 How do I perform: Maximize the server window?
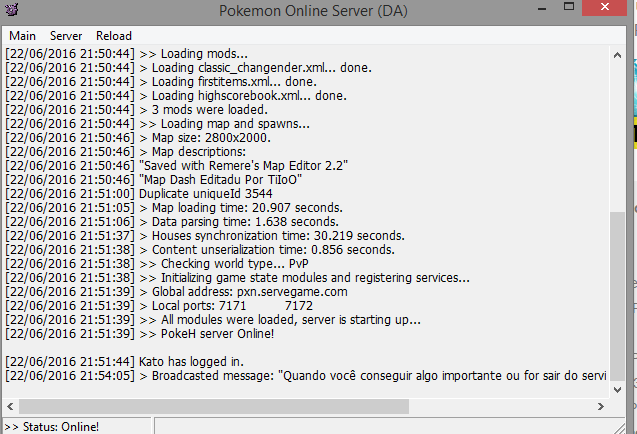click(x=569, y=7)
